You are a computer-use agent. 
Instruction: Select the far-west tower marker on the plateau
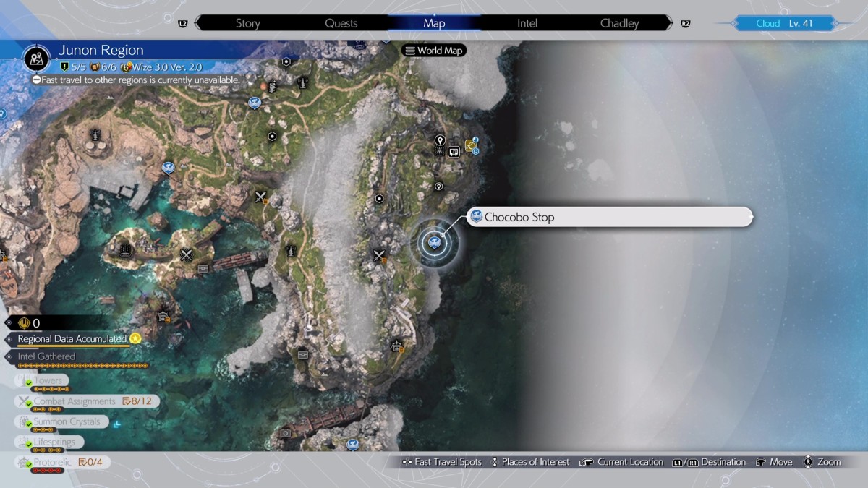click(x=95, y=134)
